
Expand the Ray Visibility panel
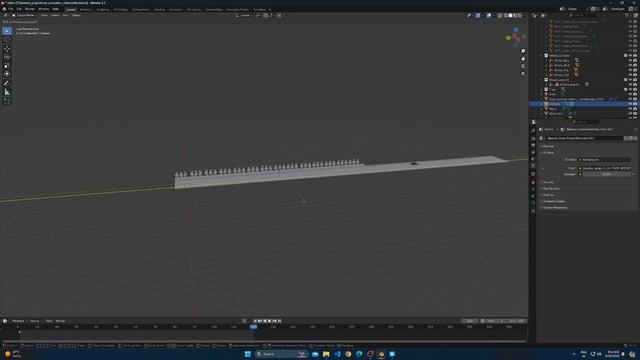[x=551, y=189]
